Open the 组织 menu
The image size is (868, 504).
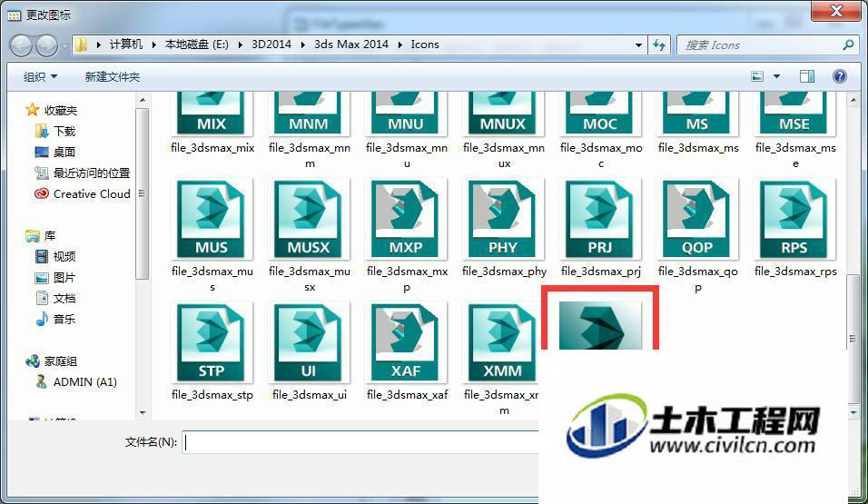pos(40,77)
